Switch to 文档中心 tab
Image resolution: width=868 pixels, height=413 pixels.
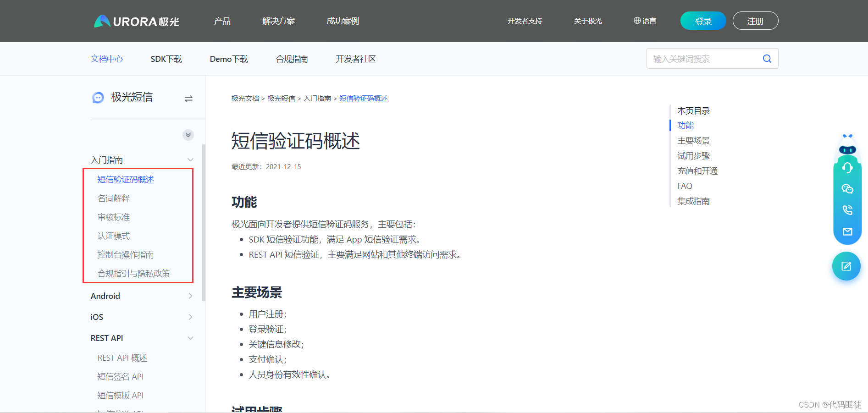(107, 59)
